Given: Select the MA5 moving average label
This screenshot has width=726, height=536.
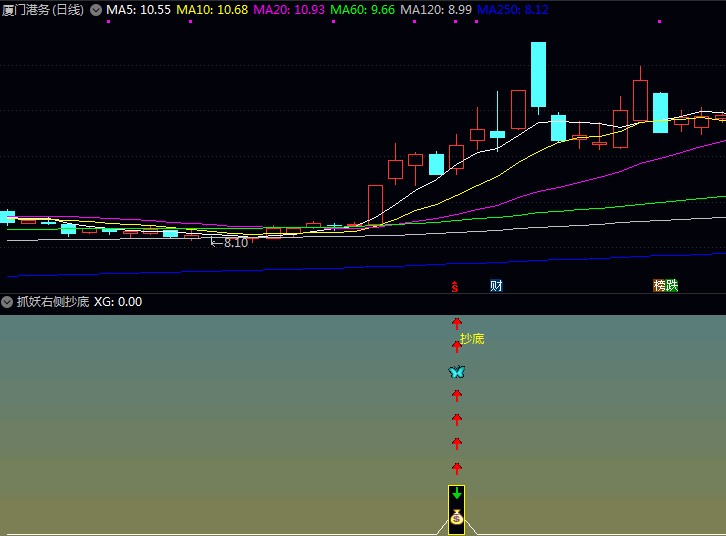Looking at the screenshot, I should click(138, 10).
